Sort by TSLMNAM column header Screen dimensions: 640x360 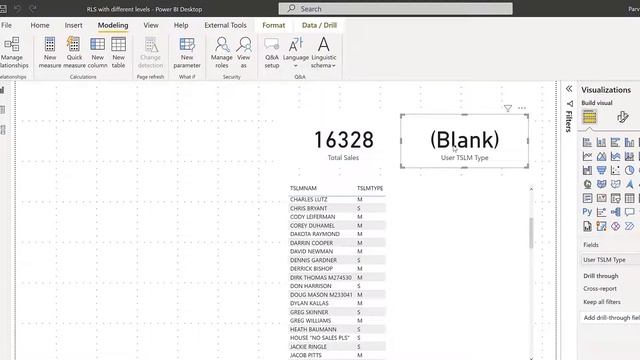click(x=303, y=188)
